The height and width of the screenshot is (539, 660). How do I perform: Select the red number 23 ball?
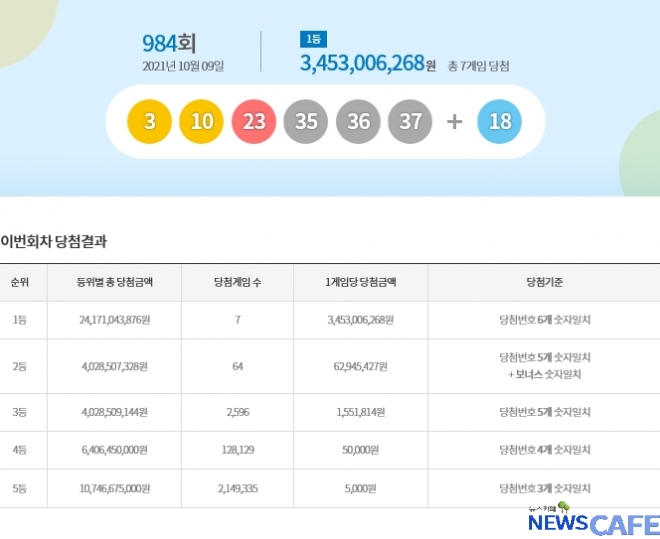(x=254, y=122)
